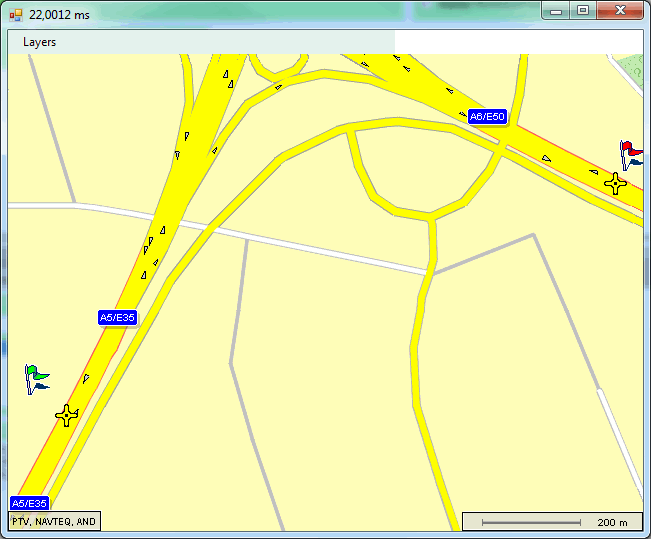Click the A5/E35 shield above the green flag

coord(117,317)
